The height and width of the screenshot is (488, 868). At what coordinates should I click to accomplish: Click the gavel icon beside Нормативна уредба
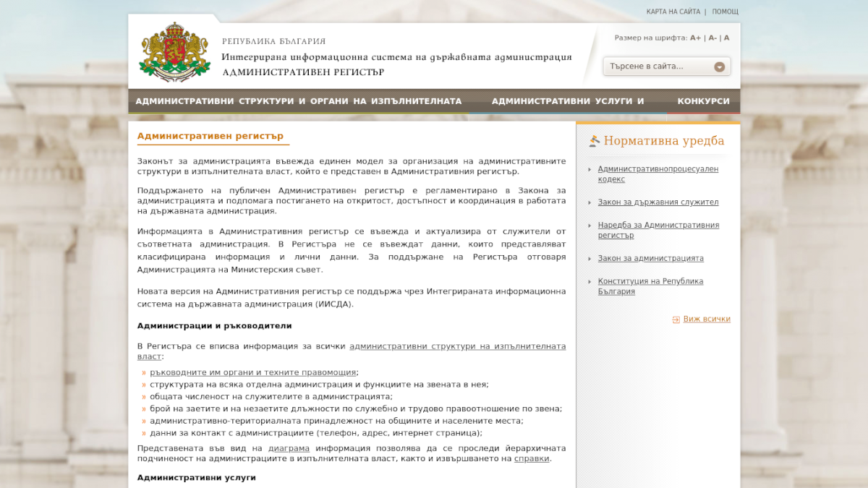pos(593,140)
